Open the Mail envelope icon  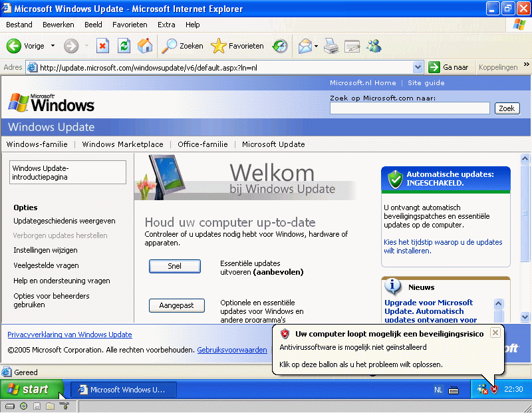(x=305, y=46)
